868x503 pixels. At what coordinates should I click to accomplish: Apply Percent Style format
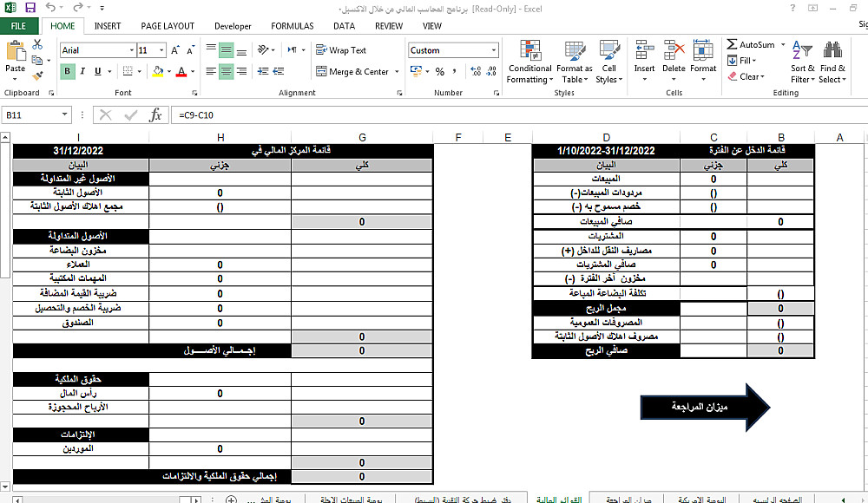tap(440, 71)
